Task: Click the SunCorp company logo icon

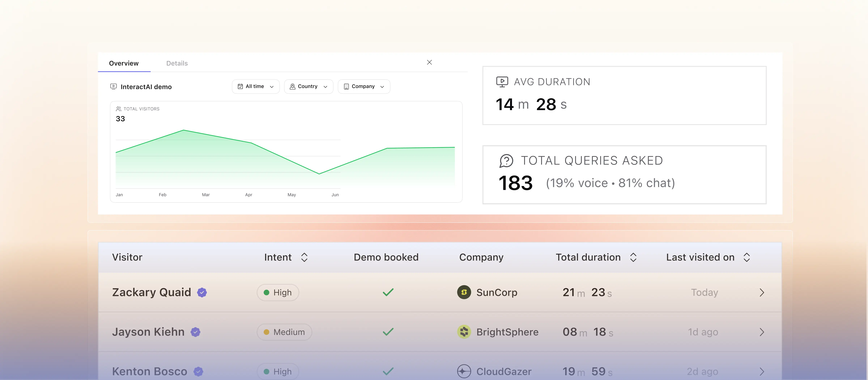Action: 464,292
